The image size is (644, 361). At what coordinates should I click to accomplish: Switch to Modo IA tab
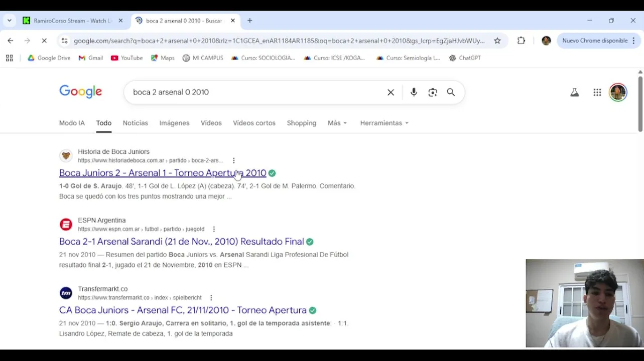[72, 123]
